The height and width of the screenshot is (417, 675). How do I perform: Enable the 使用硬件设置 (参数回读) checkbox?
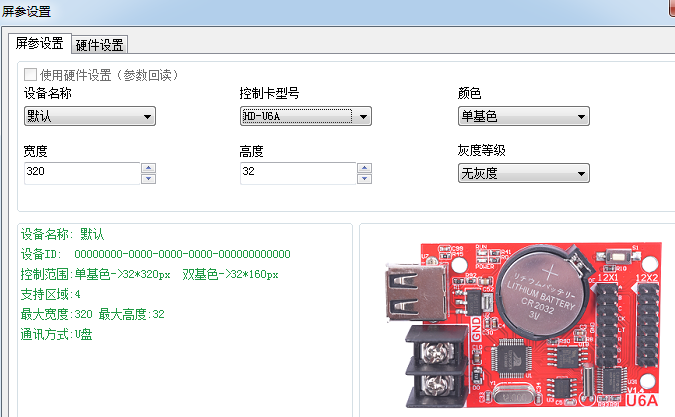coord(30,74)
